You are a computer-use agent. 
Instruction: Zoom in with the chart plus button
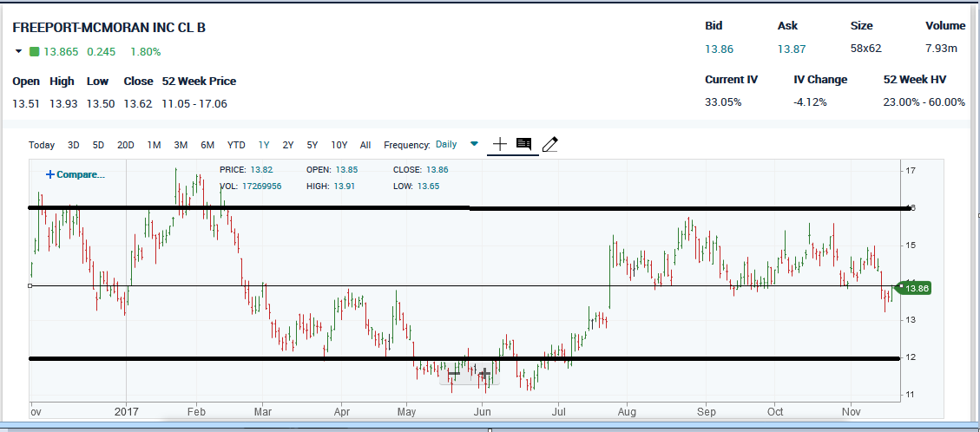tap(484, 374)
